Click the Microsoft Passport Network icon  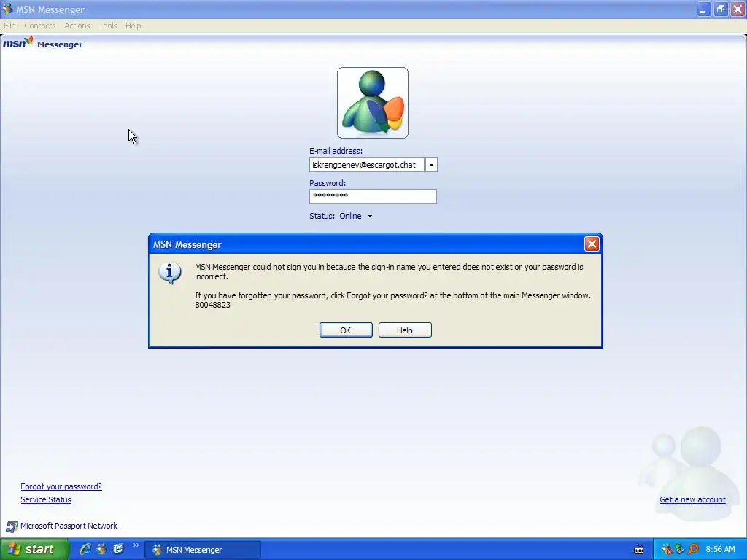12,526
